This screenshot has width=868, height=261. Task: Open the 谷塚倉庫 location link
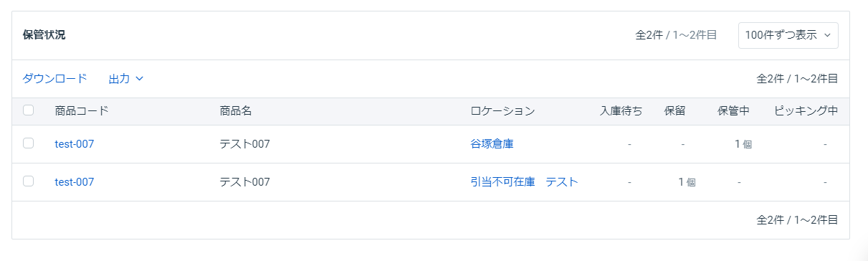[x=492, y=144]
